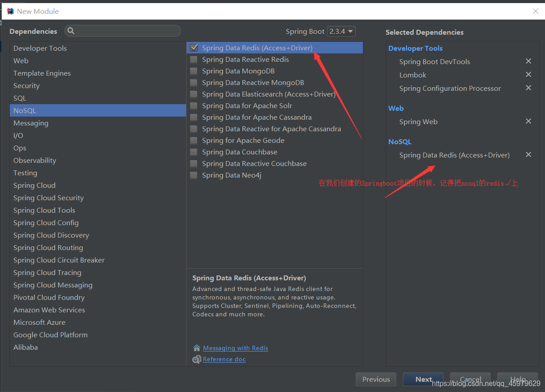The height and width of the screenshot is (392, 545).
Task: Check Spring Data Reactive Couchbase
Action: point(194,163)
